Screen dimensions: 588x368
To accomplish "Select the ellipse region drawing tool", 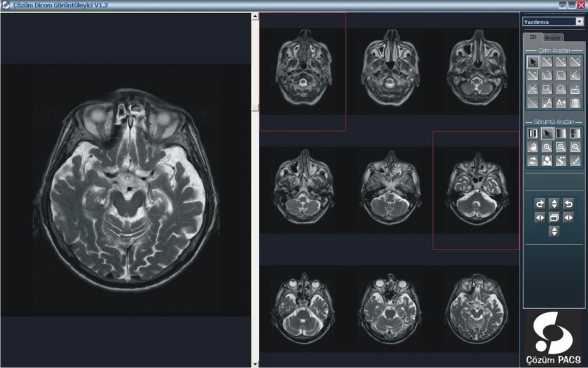I will pyautogui.click(x=561, y=89).
